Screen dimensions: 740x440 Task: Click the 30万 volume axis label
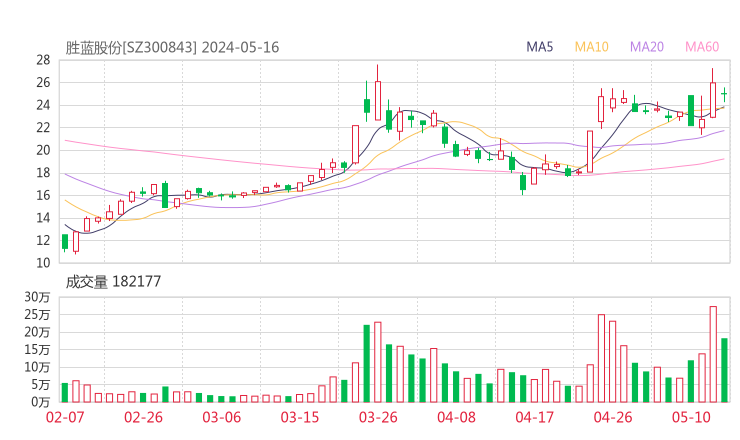tap(37, 297)
